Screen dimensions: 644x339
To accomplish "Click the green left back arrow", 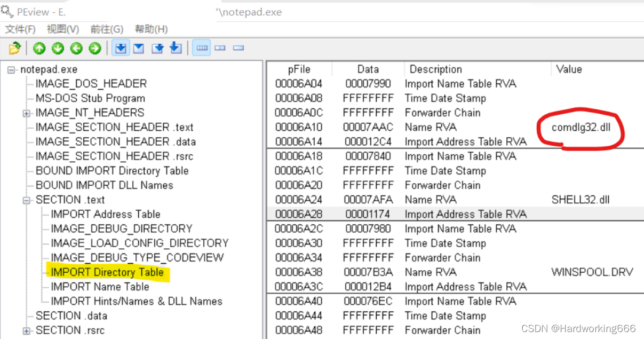I will coord(76,49).
